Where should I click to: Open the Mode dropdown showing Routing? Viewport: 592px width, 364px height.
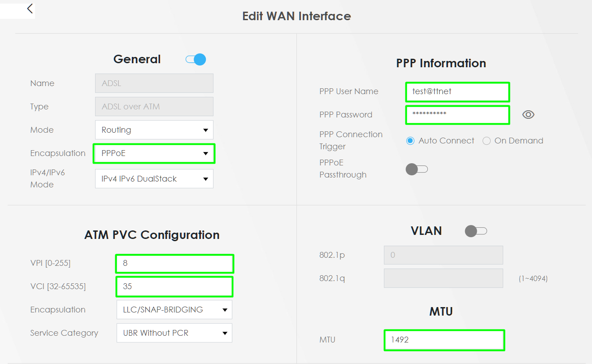click(x=154, y=130)
